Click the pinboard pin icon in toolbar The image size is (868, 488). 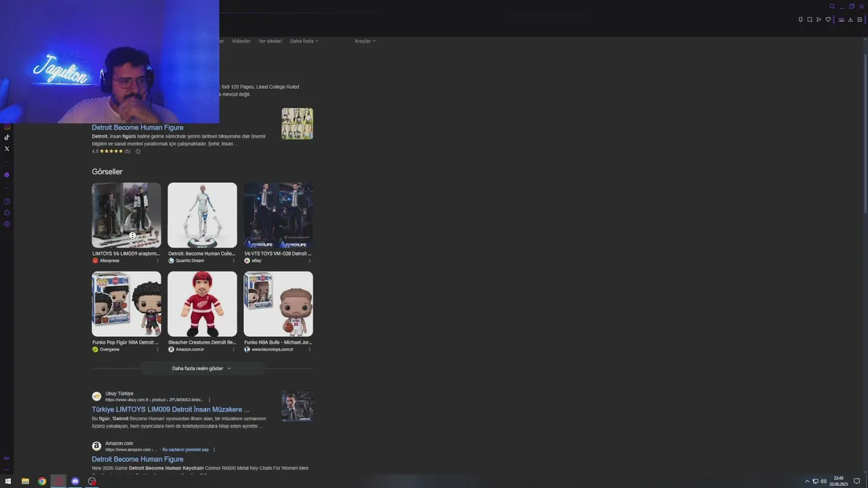click(801, 20)
